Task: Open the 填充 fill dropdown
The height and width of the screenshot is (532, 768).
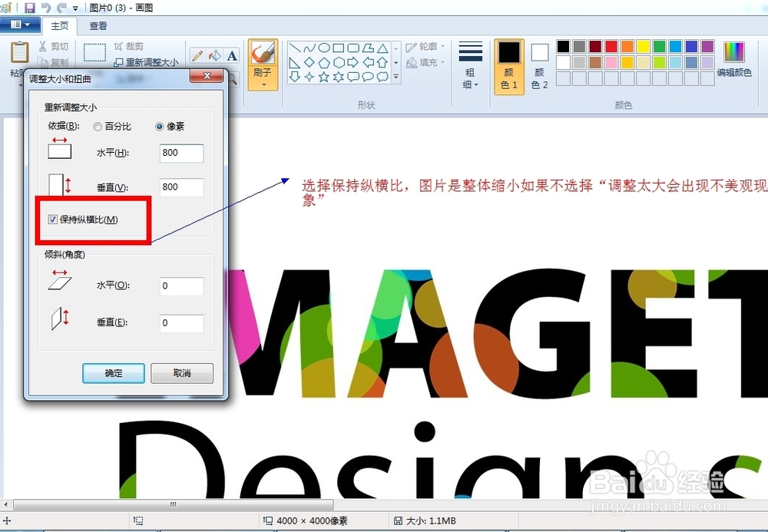Action: point(425,62)
